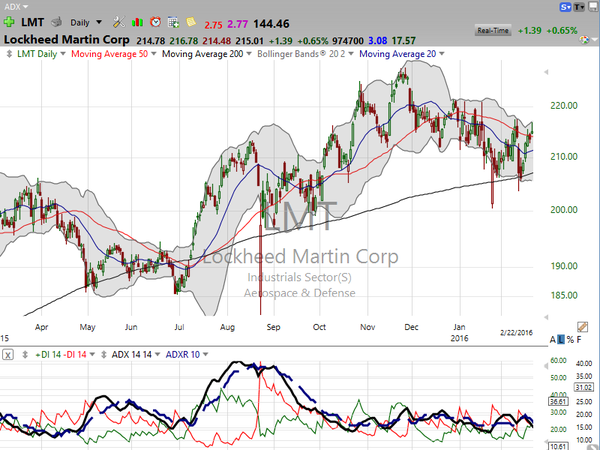Open the Daily time frame dropdown
Viewport: 600px width, 450px height.
(99, 22)
